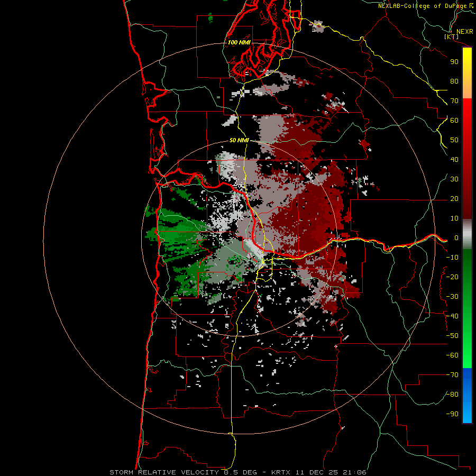Click the 10 value on the velocity scale
The image size is (476, 476).
click(x=454, y=218)
